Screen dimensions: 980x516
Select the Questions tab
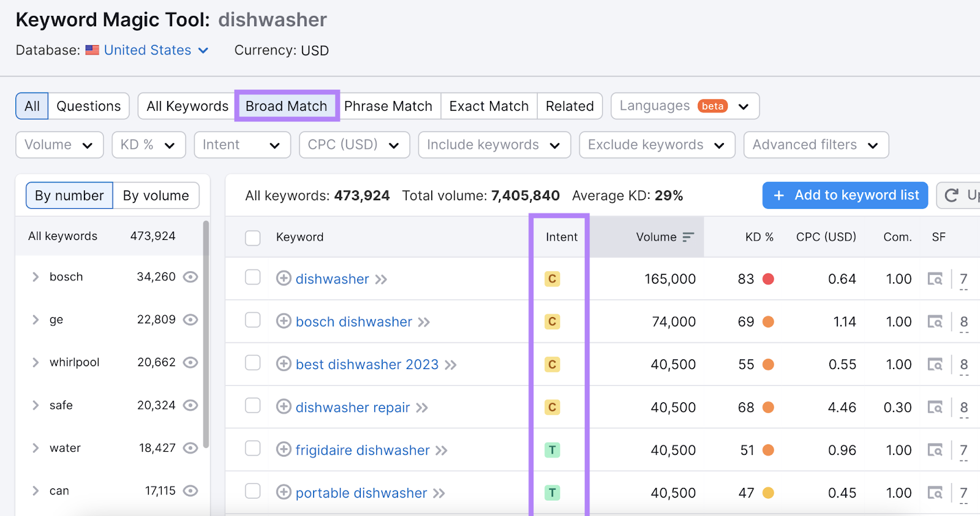(88, 106)
